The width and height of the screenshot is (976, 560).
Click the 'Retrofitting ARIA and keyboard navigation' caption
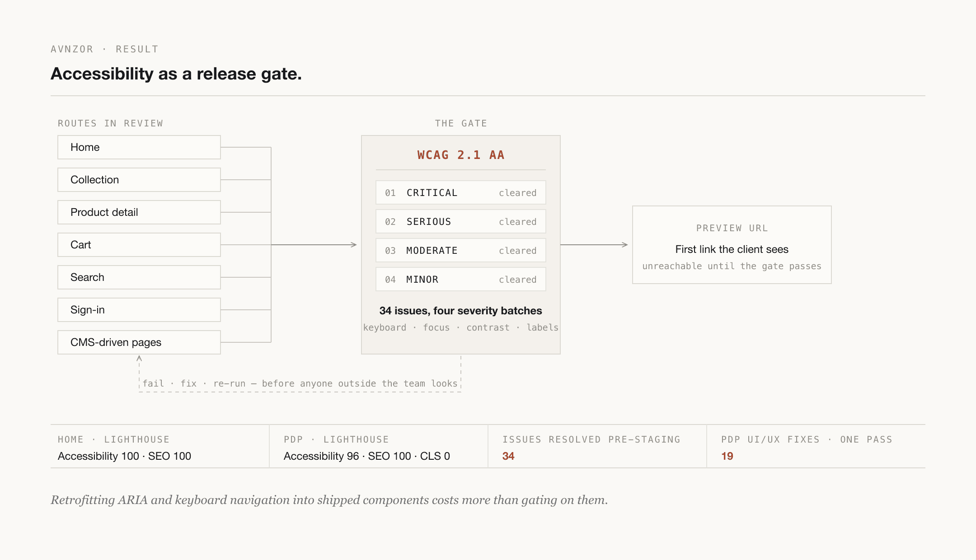(x=329, y=500)
